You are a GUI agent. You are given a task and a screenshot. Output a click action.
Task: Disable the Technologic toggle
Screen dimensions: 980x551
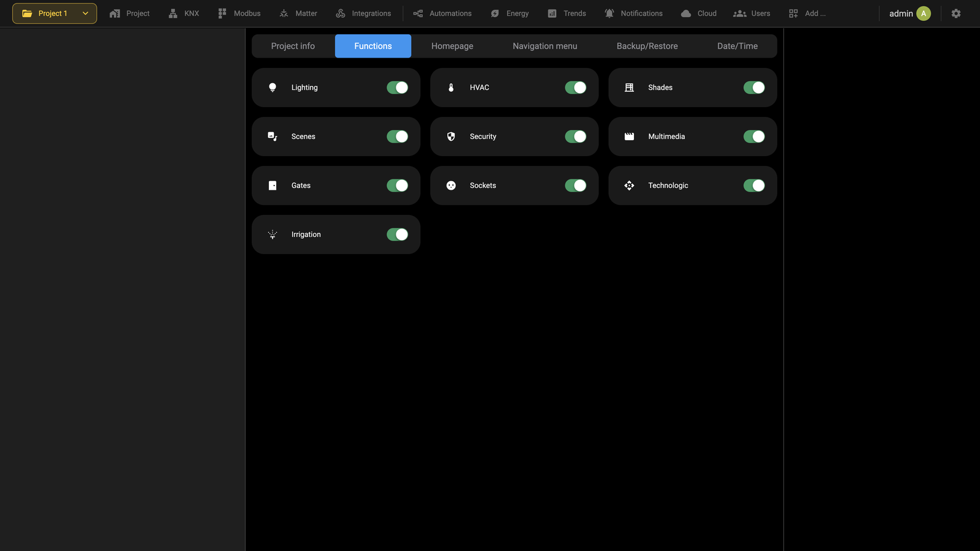pos(754,186)
